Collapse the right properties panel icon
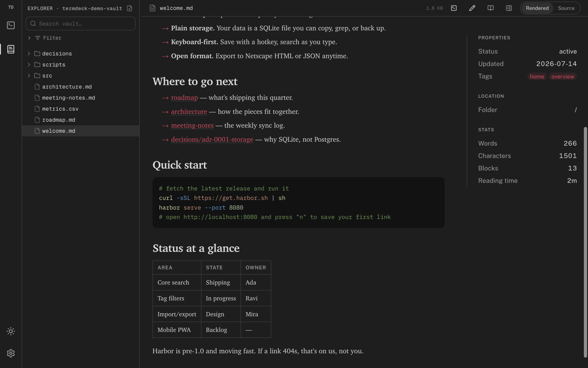Screen dimensions: 588x368 click(509, 8)
